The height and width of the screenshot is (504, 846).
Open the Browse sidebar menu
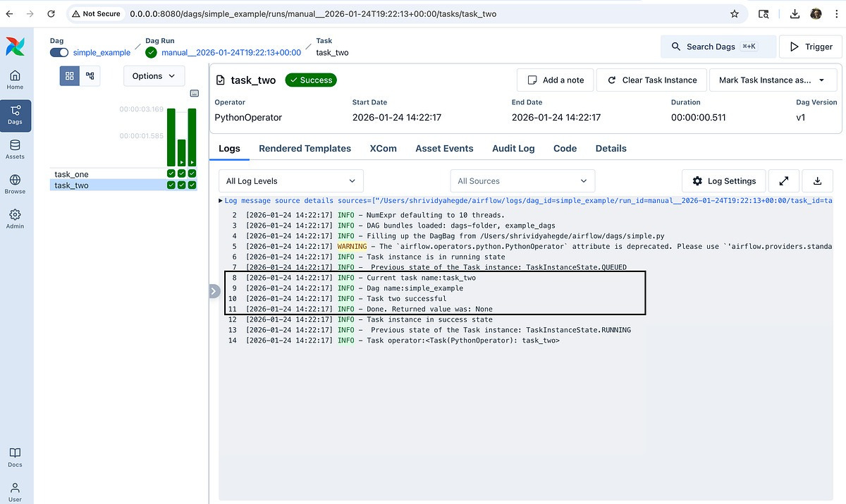(15, 184)
